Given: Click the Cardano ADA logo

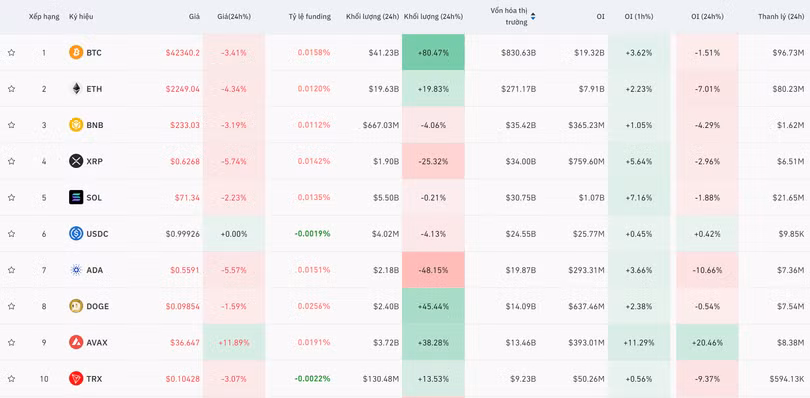Looking at the screenshot, I should [x=76, y=269].
